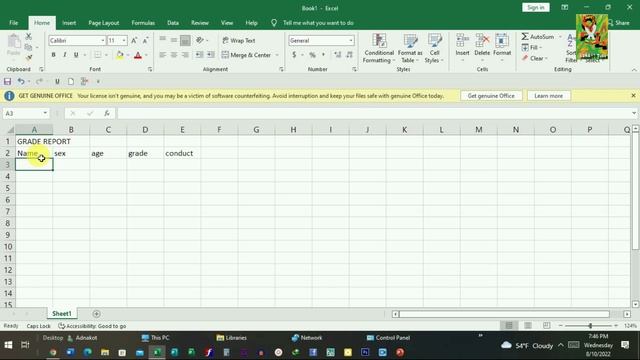Click the Insert Function fx icon

click(107, 113)
